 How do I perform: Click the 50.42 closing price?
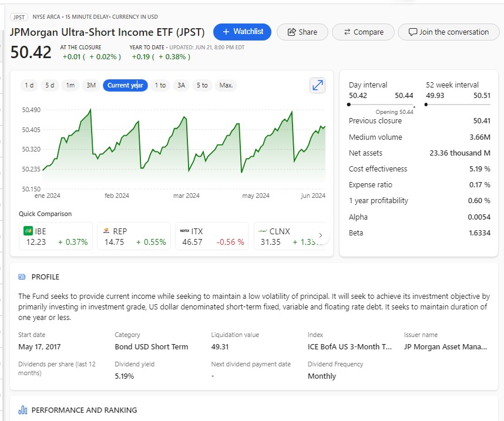31,52
